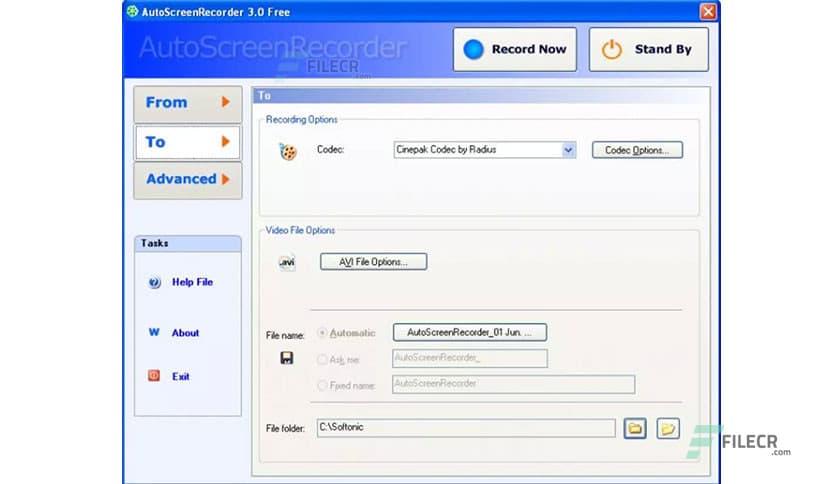836x484 pixels.
Task: Click the red Exit icon
Action: tap(154, 376)
